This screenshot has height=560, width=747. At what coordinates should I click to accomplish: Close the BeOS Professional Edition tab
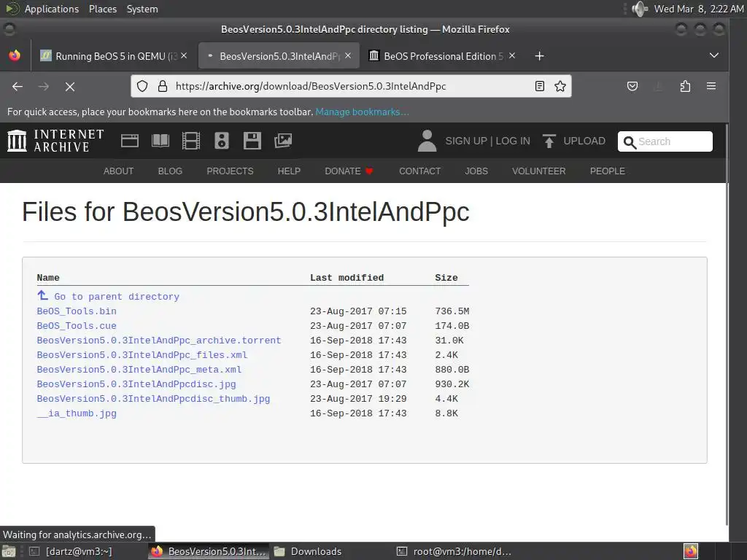[x=512, y=55]
